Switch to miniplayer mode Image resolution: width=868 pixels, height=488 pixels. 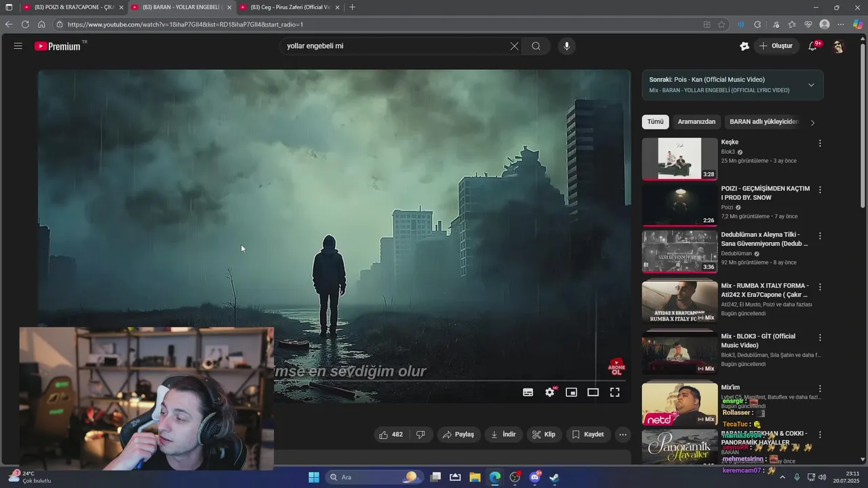(572, 392)
